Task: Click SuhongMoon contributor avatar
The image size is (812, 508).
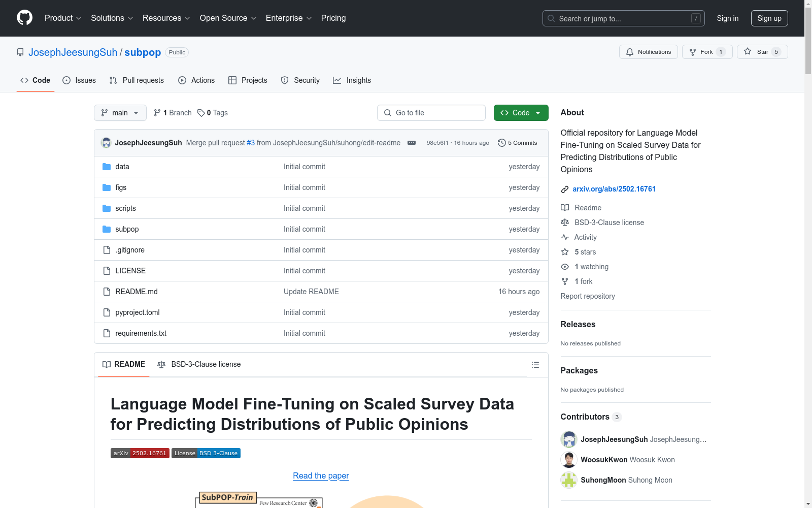Action: 569,480
